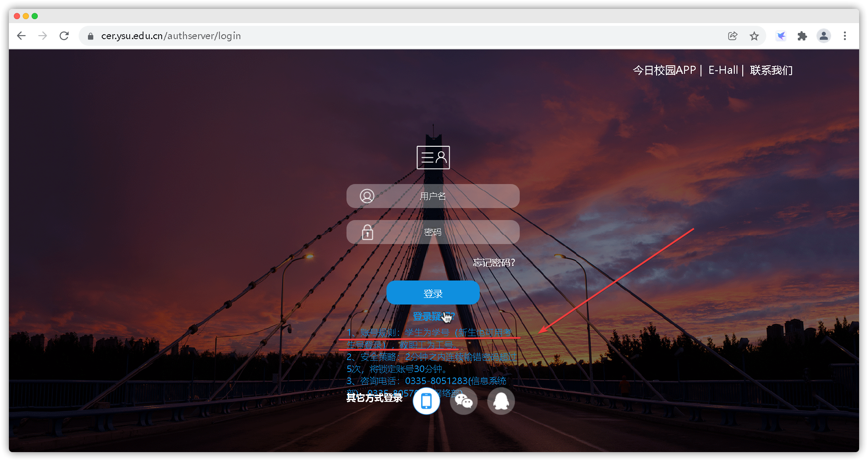The width and height of the screenshot is (868, 461).
Task: Log in using mobile phone icon
Action: coord(426,401)
